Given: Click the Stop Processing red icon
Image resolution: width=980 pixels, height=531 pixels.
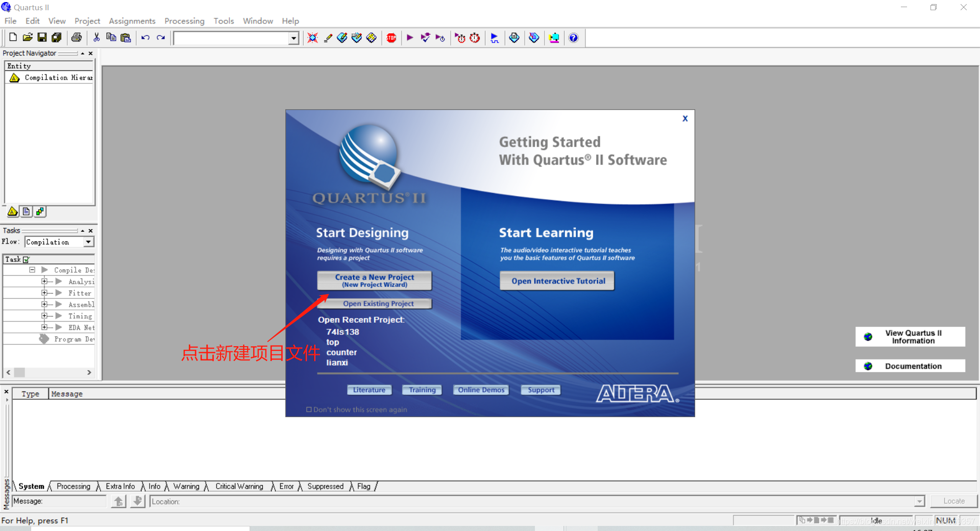Looking at the screenshot, I should click(x=391, y=38).
